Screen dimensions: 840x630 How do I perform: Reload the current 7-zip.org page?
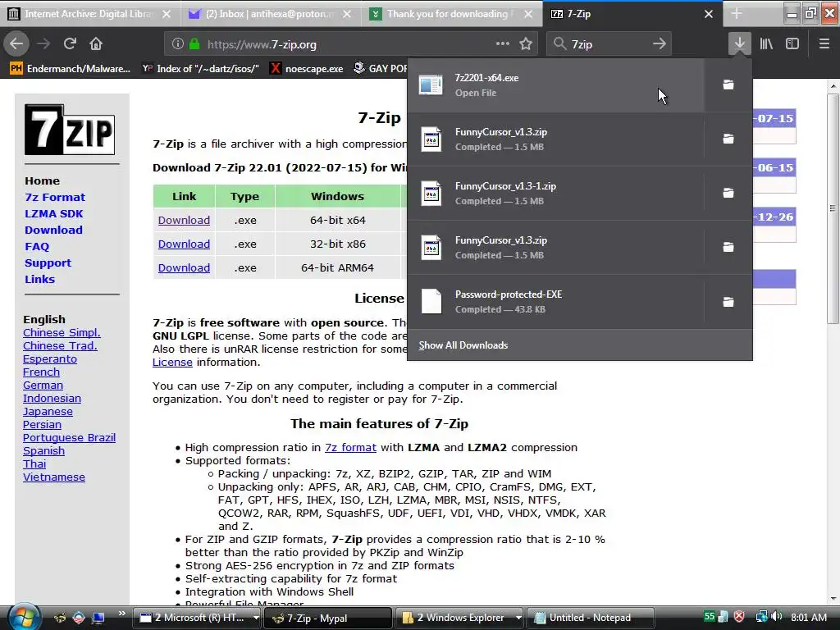point(70,44)
